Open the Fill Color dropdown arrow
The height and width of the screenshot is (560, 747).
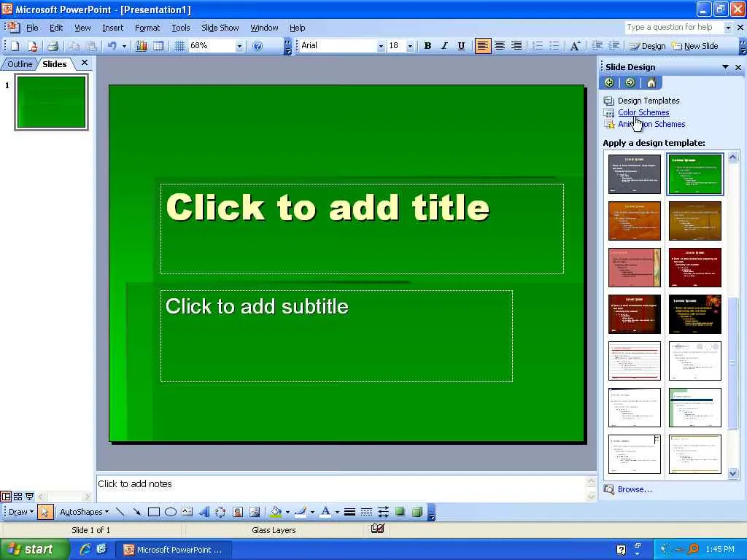pos(287,513)
